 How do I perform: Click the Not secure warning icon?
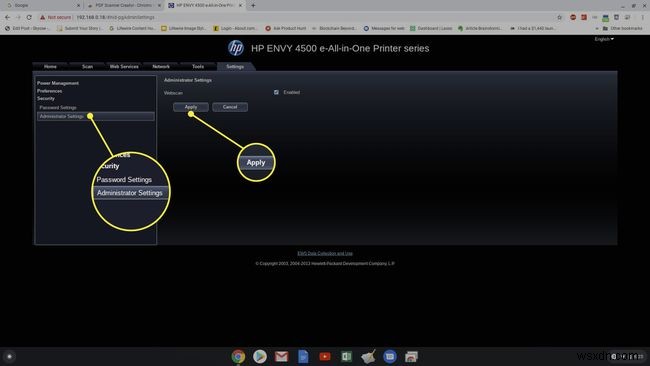click(42, 17)
